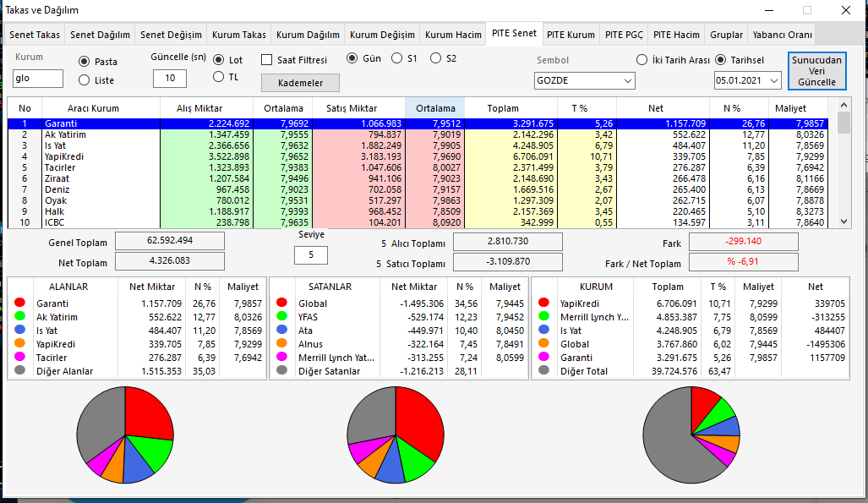Image resolution: width=868 pixels, height=503 pixels.
Task: Click the Genel Toplam value 62.592.494
Action: pos(170,241)
